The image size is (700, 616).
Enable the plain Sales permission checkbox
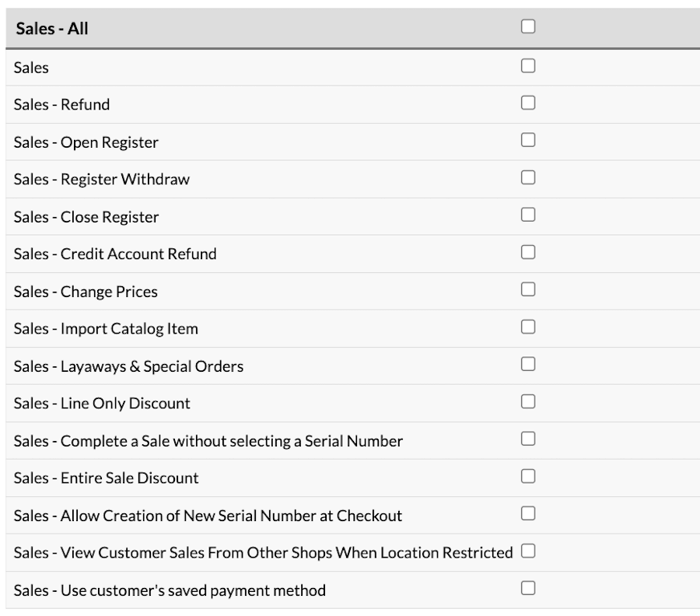click(x=528, y=65)
